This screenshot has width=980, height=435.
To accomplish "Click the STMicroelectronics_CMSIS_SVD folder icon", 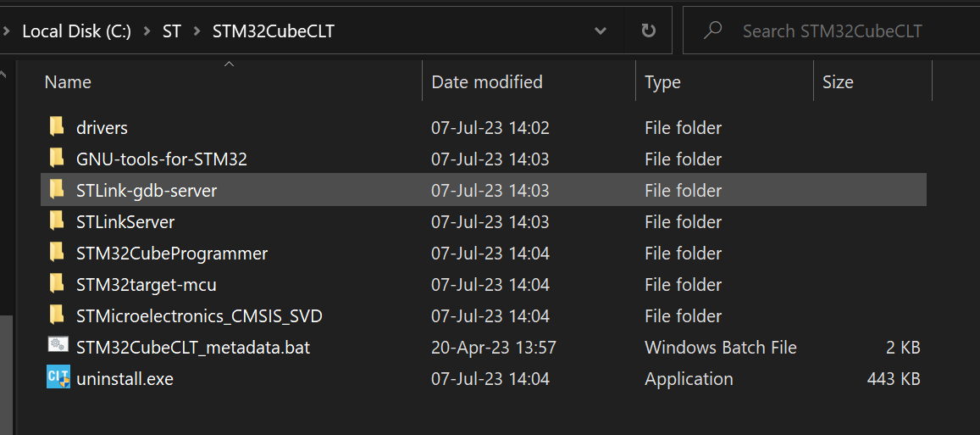I will click(57, 315).
